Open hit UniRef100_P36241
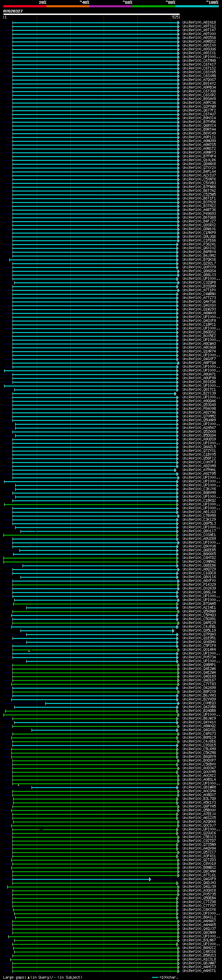The image size is (222, 980). [x=199, y=244]
